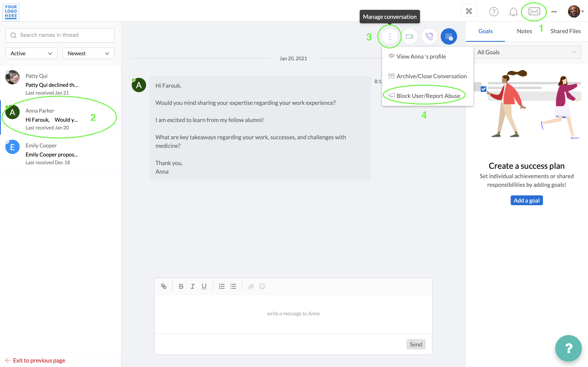Switch to the Shared Files tab
This screenshot has height=367, width=588.
click(x=565, y=31)
